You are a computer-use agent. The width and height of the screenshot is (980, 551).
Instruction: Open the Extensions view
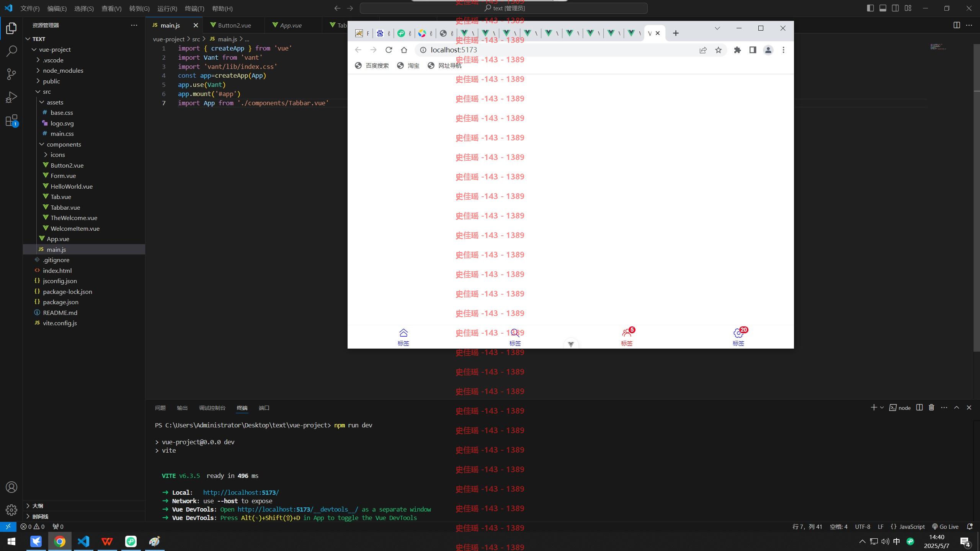pyautogui.click(x=11, y=121)
